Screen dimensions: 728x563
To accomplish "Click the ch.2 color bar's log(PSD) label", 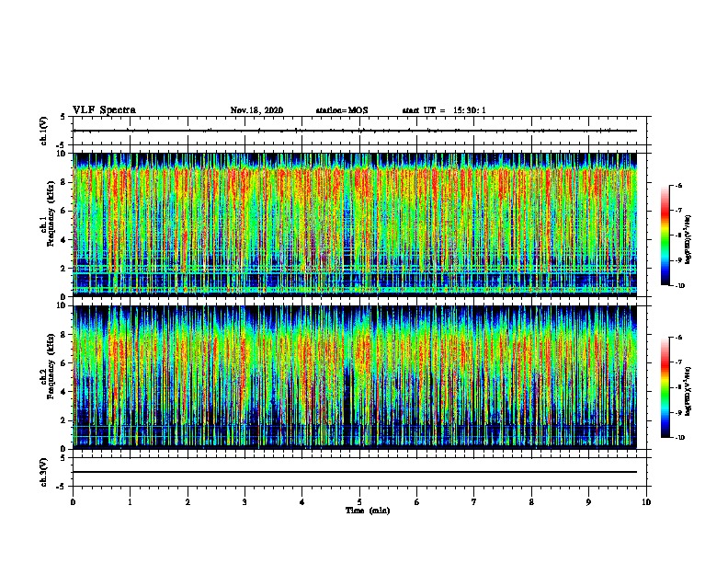I will click(688, 391).
